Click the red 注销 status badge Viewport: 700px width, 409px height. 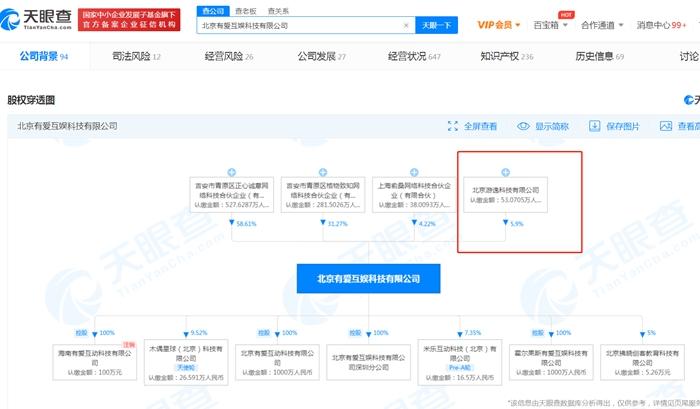(129, 345)
